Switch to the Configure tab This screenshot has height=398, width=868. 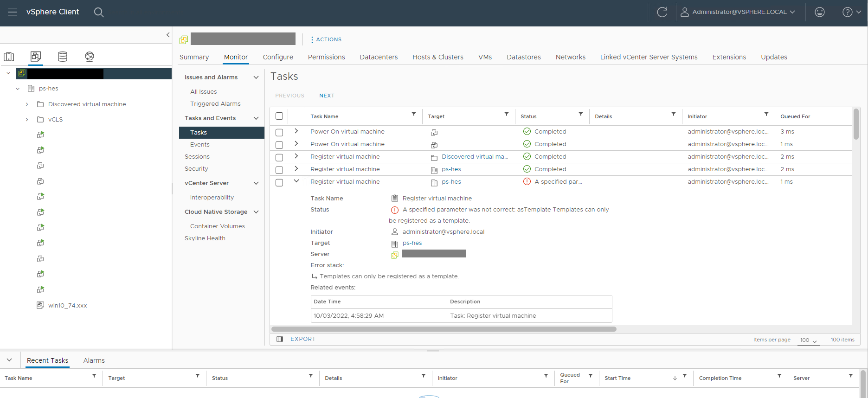278,57
